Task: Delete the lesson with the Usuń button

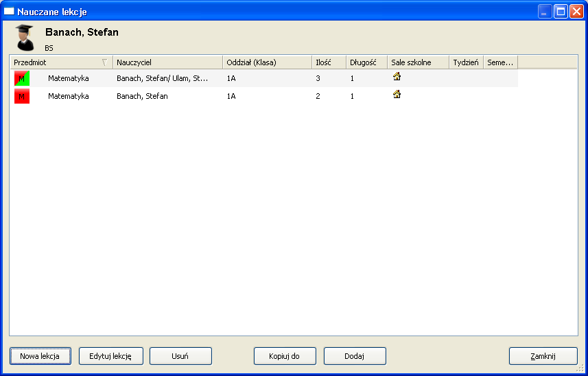Action: click(180, 356)
